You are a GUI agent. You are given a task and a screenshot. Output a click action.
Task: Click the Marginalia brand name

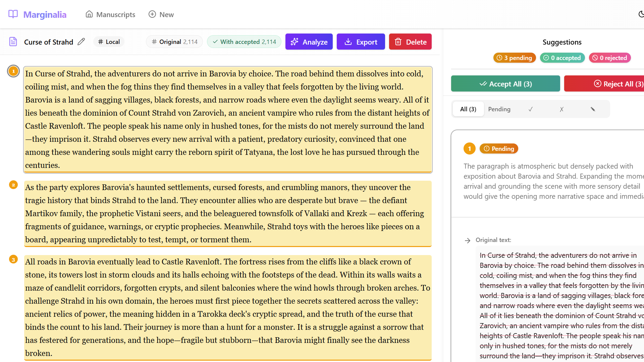point(45,14)
